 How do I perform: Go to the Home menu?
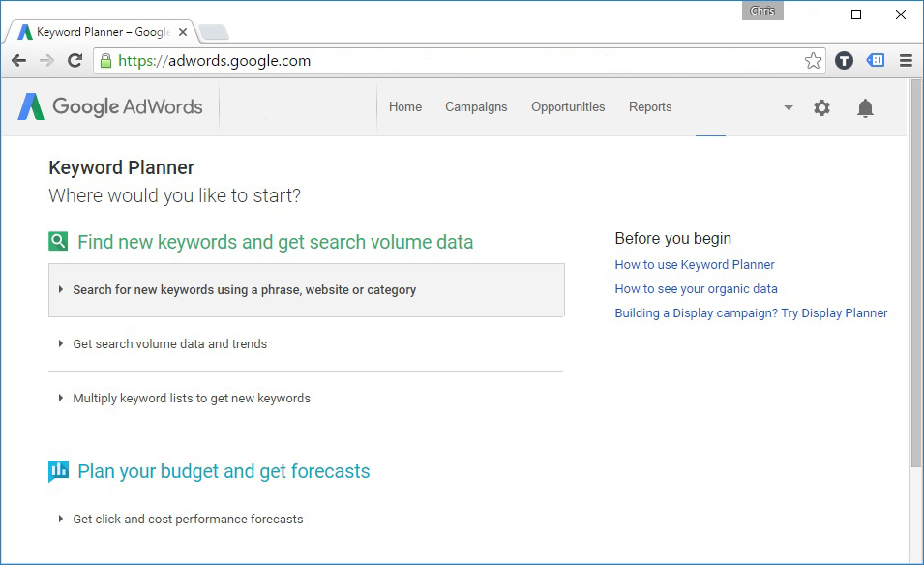pos(405,106)
